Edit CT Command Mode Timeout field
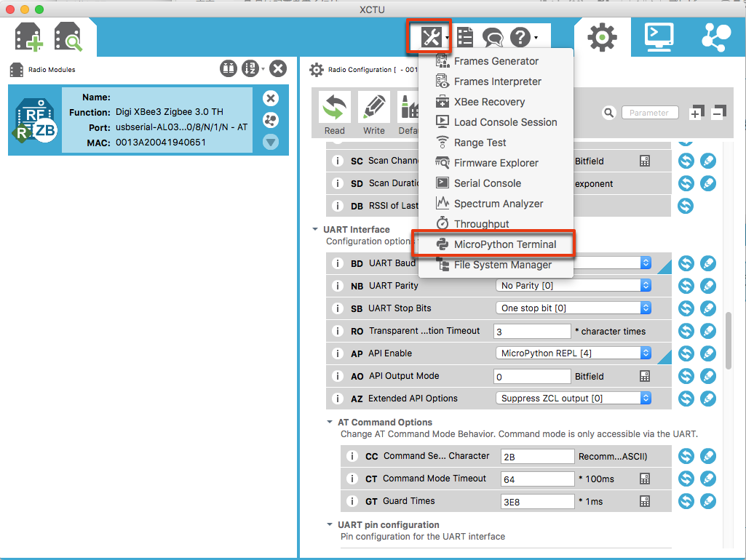 [x=538, y=479]
